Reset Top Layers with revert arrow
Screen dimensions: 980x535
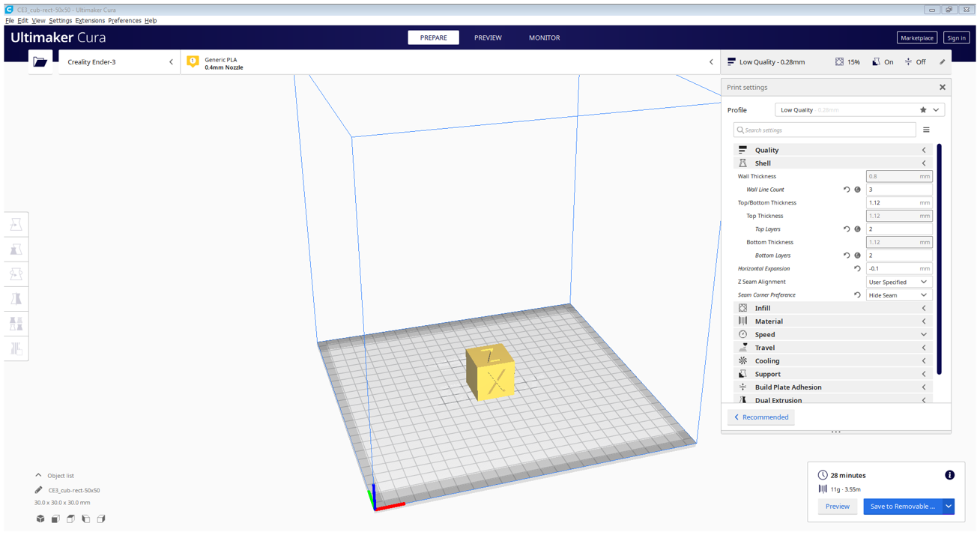coord(847,229)
